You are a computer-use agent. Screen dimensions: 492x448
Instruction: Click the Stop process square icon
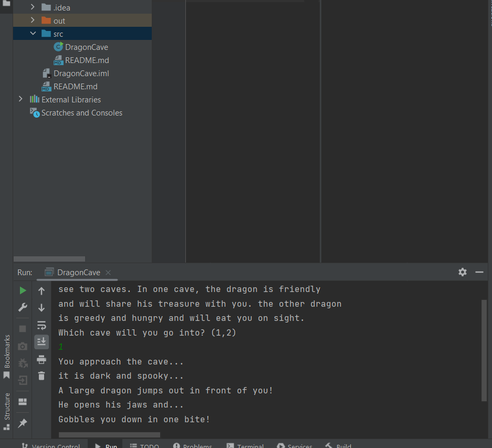pos(23,329)
